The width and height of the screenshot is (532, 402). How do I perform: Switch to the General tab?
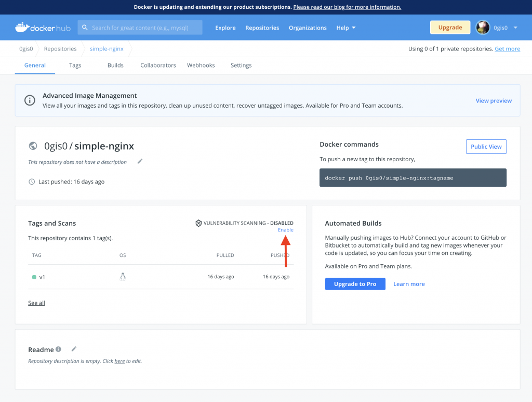[x=35, y=65]
